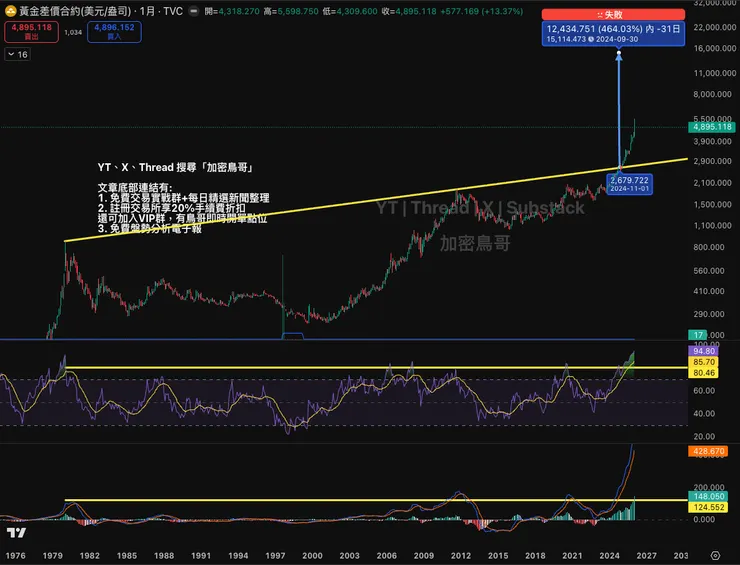The height and width of the screenshot is (565, 740).
Task: Open the TradingView logo at bottom-left
Action: point(17,533)
